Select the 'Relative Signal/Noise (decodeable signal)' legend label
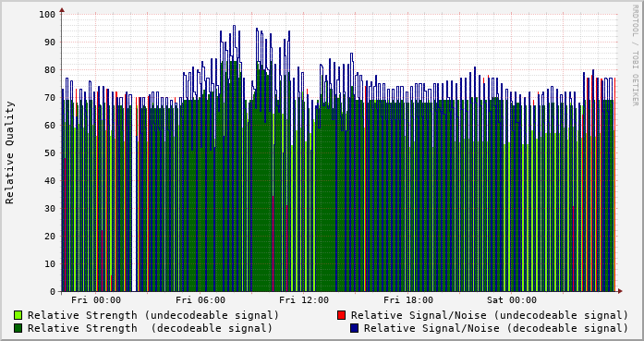Screen dimensions: 644x341 (496, 328)
